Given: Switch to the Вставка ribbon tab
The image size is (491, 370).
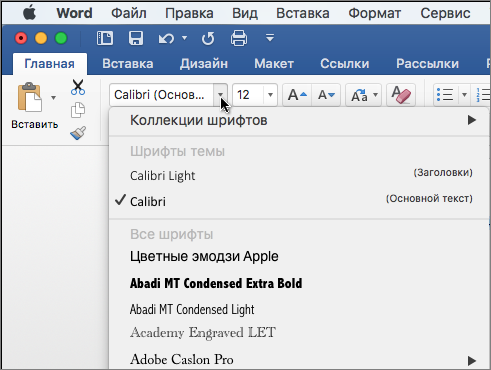Looking at the screenshot, I should (128, 64).
